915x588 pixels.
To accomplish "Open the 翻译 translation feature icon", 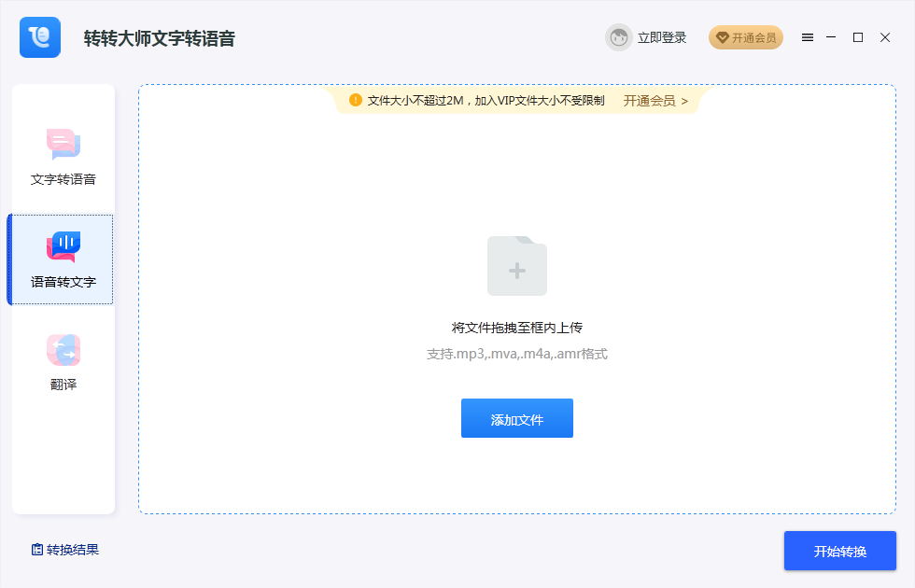I will pyautogui.click(x=62, y=349).
